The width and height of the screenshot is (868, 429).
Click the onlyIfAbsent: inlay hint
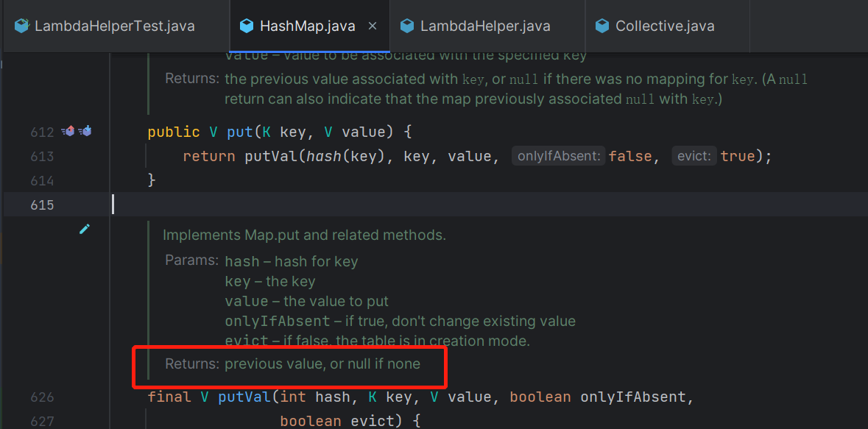(x=560, y=156)
